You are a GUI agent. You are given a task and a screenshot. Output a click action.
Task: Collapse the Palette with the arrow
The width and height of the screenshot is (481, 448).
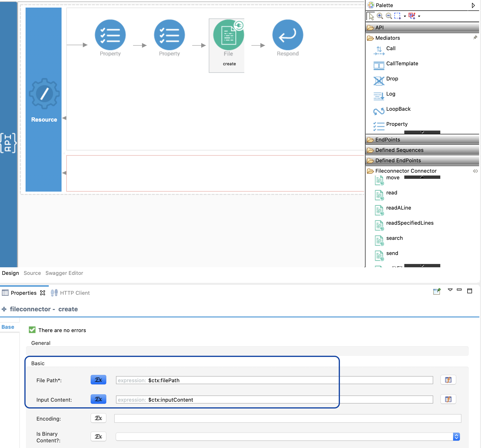pos(473,5)
